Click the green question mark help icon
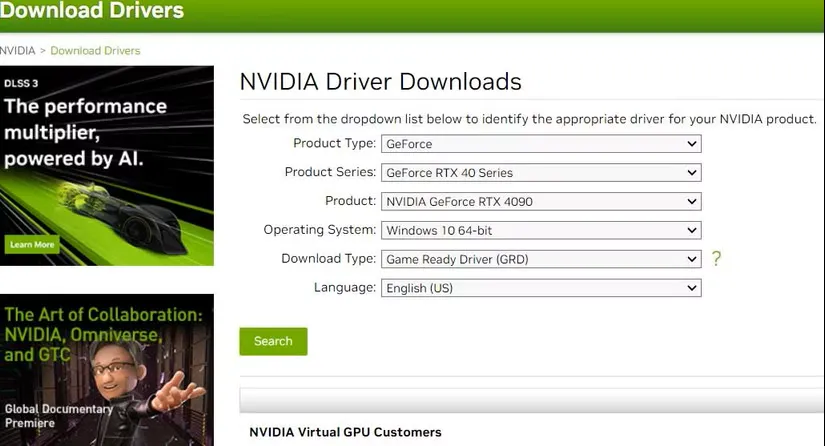This screenshot has height=446, width=825. point(716,258)
